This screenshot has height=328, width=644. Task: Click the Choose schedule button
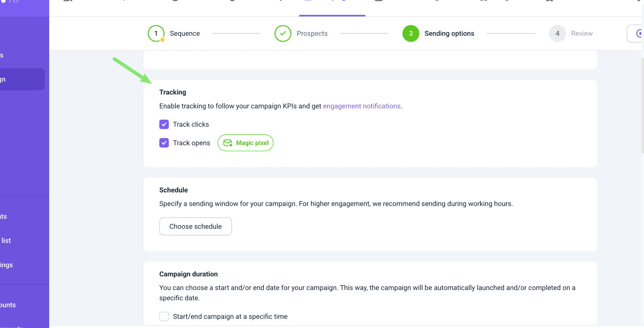coord(195,227)
